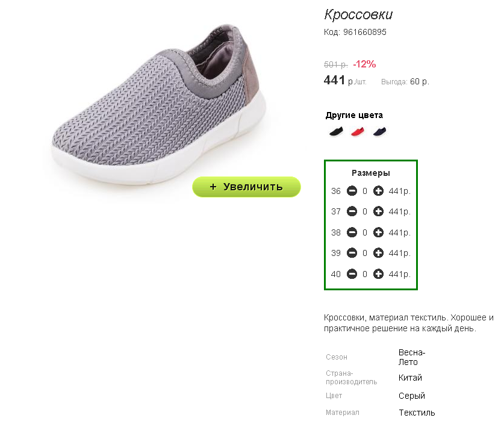Choose the red shoe color variant
504x424 pixels.
pyautogui.click(x=358, y=131)
